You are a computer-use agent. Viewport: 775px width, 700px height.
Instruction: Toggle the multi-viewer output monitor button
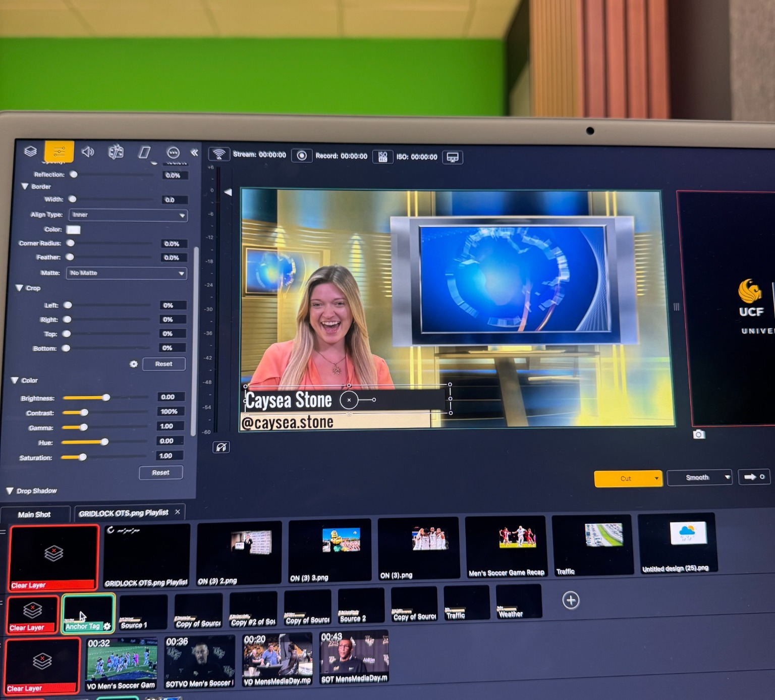pyautogui.click(x=453, y=157)
